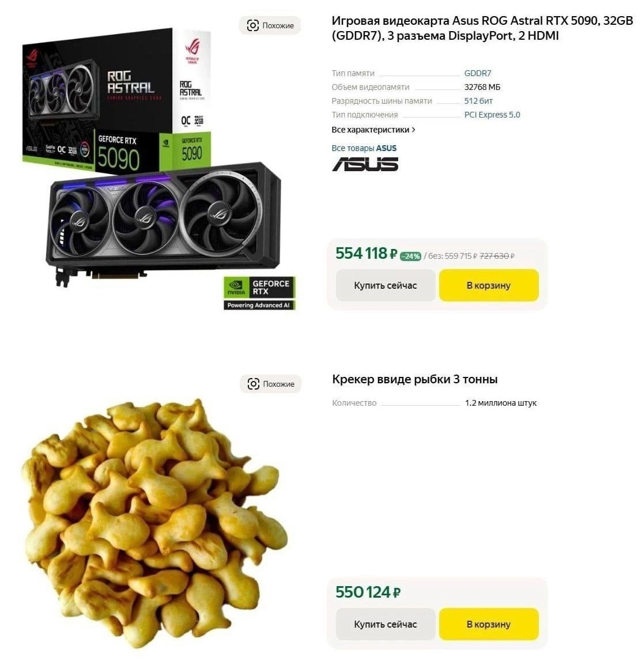The width and height of the screenshot is (642, 672).
Task: Open the 512 бит bus width link
Action: click(x=478, y=101)
